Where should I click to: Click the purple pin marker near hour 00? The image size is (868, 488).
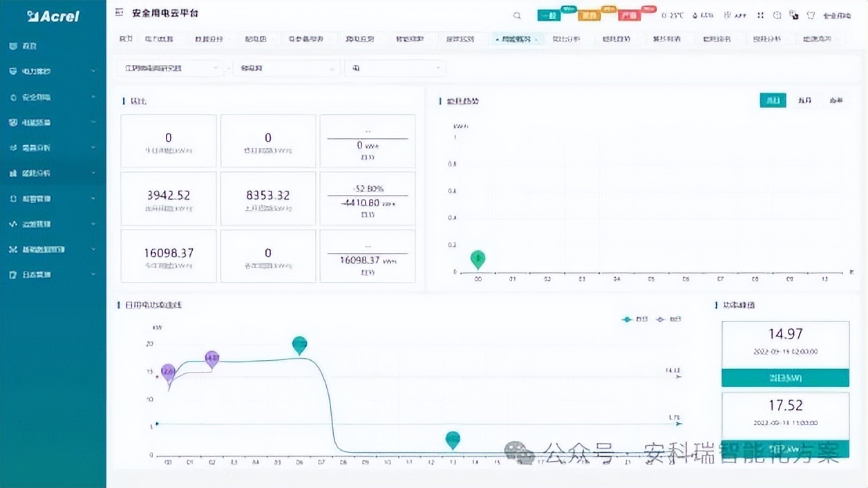[168, 373]
